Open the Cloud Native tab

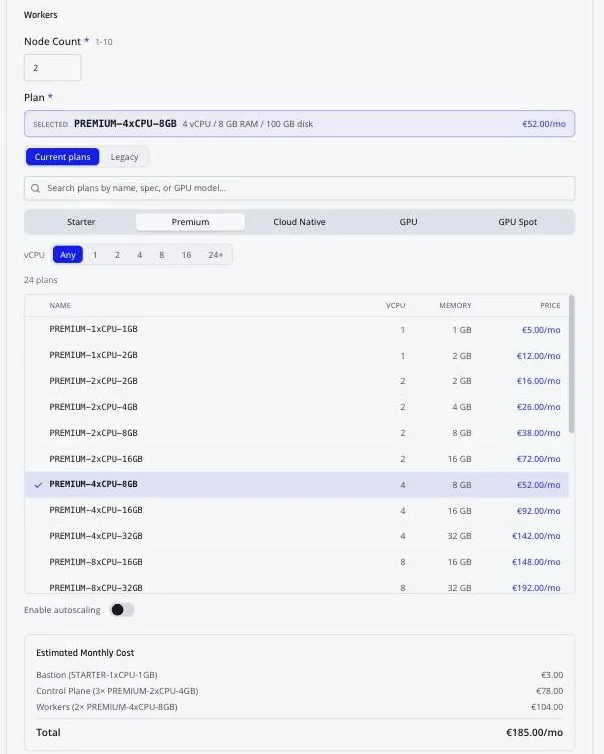[299, 222]
